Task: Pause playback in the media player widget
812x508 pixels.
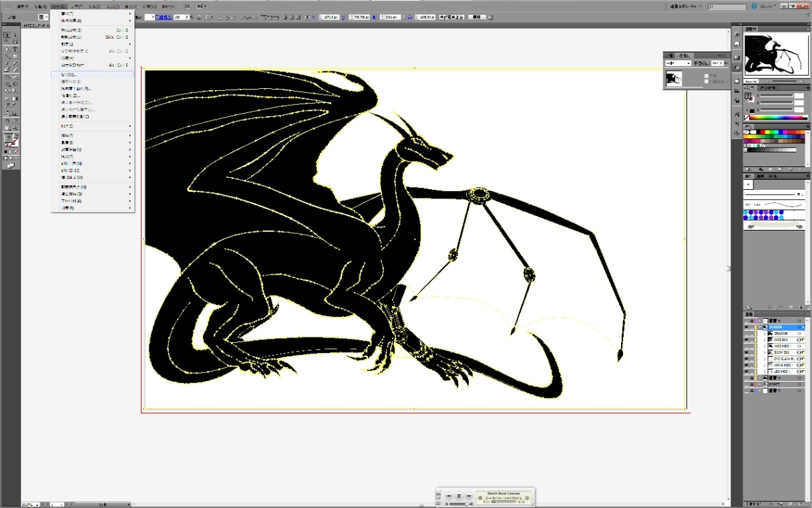Action: click(x=459, y=496)
